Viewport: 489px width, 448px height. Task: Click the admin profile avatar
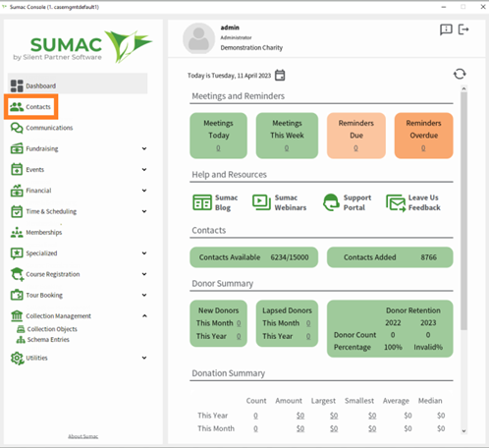[198, 38]
